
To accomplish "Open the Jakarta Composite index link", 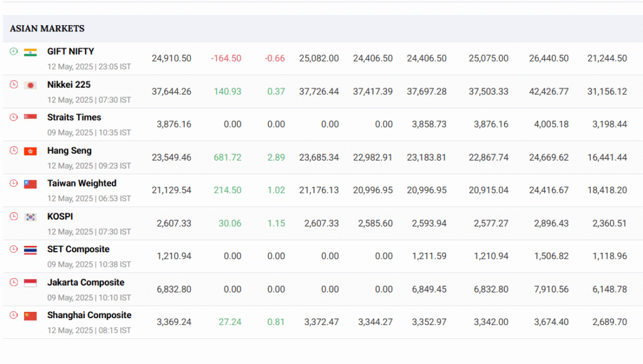I will click(85, 282).
